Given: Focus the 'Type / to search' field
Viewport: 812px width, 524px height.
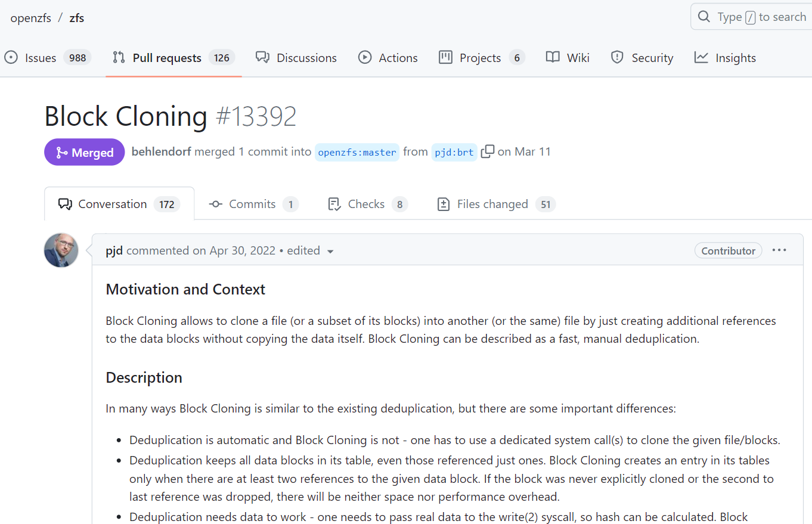Looking at the screenshot, I should pyautogui.click(x=751, y=17).
